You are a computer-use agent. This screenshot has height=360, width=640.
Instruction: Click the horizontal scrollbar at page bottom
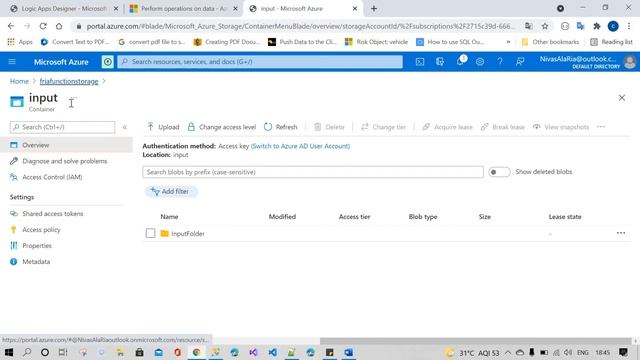coord(476,341)
